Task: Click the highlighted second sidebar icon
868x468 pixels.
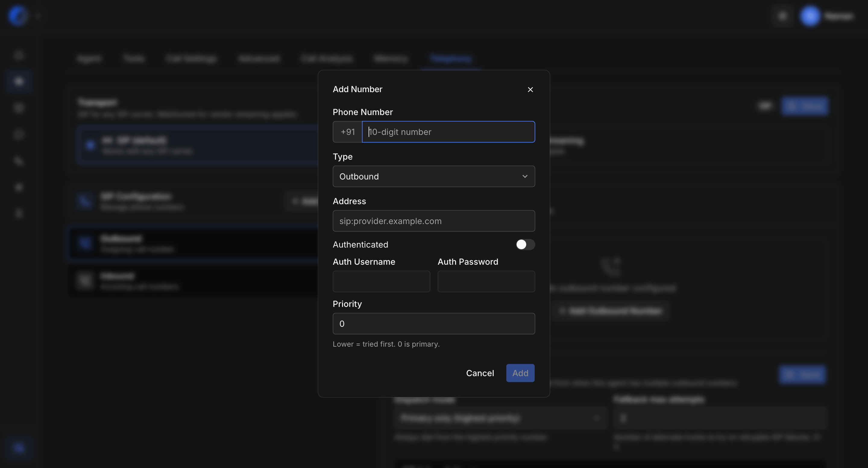Action: [19, 81]
